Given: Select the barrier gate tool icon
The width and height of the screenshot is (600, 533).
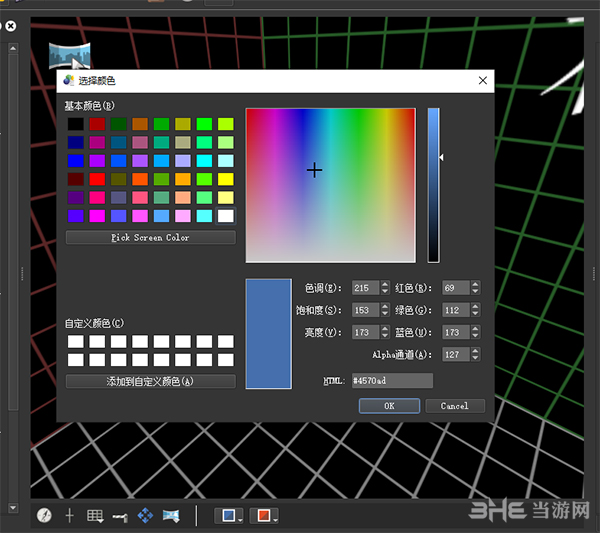Looking at the screenshot, I should (120, 517).
